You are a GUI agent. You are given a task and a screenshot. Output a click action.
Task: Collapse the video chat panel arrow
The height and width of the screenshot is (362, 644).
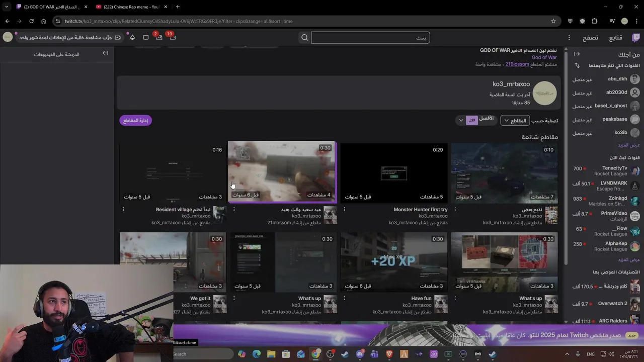pos(105,53)
